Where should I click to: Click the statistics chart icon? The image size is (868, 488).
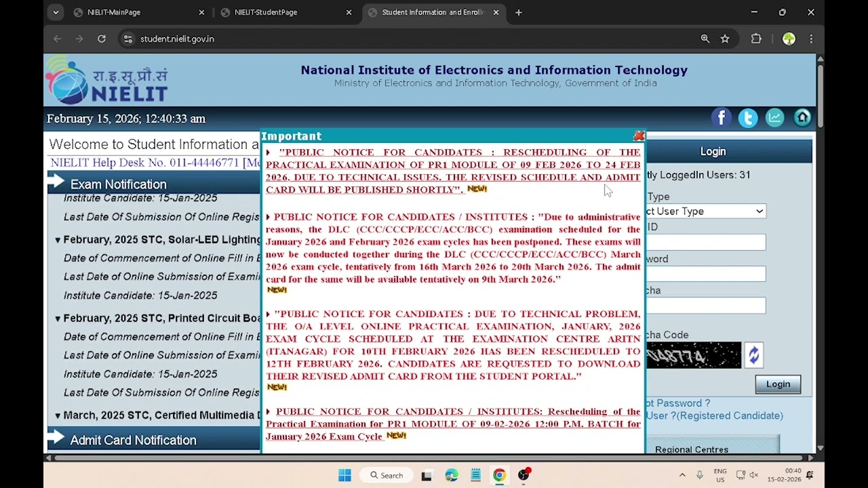coord(774,118)
